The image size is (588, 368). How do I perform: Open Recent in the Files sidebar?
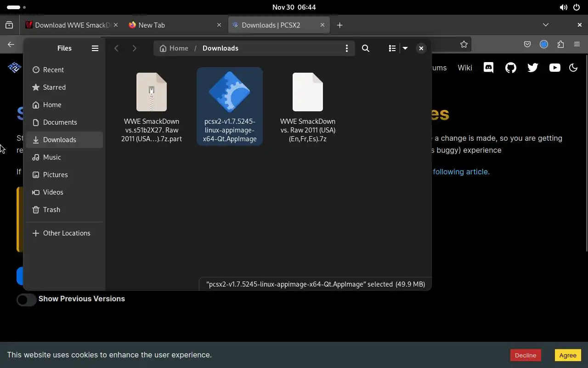[x=64, y=70]
